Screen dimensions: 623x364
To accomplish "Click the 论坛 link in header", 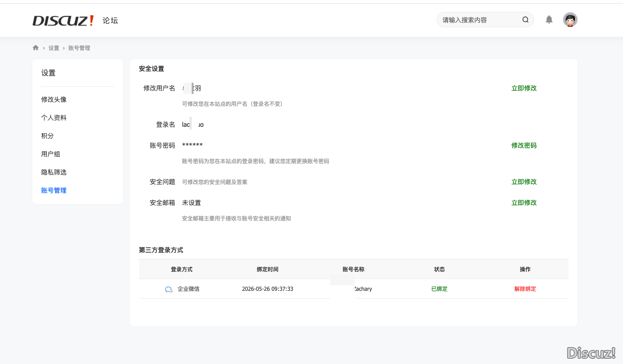I will pos(110,20).
